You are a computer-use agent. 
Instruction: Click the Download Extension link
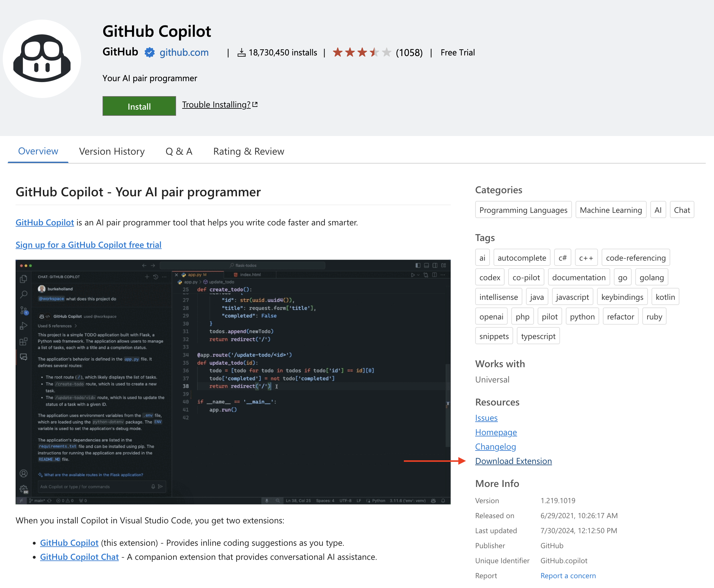pos(513,461)
